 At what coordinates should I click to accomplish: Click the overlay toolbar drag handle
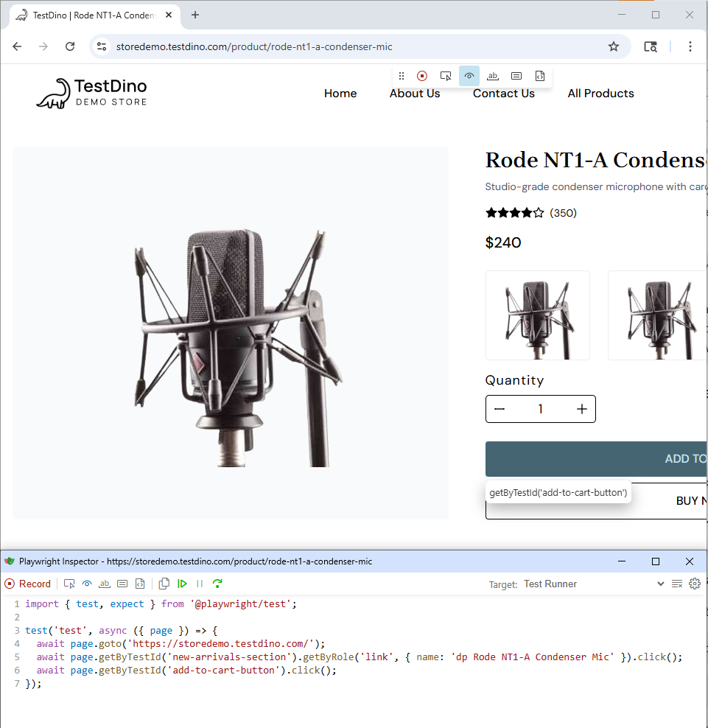tap(402, 76)
